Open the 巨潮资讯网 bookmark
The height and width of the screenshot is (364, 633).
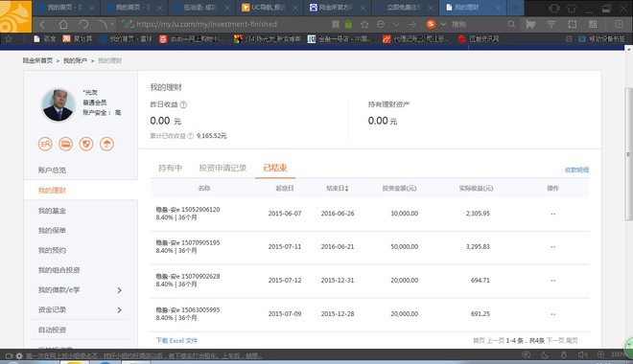pyautogui.click(x=479, y=38)
